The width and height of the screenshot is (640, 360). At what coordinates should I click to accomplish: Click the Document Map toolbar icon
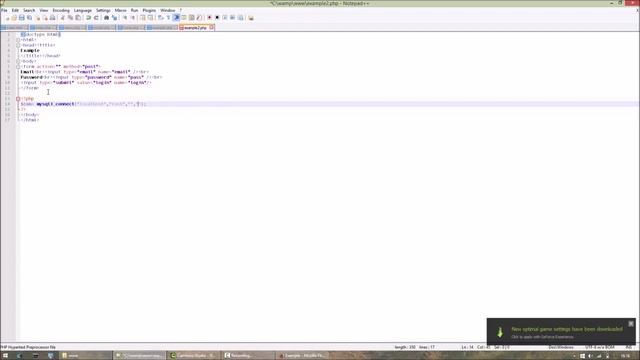click(x=191, y=18)
